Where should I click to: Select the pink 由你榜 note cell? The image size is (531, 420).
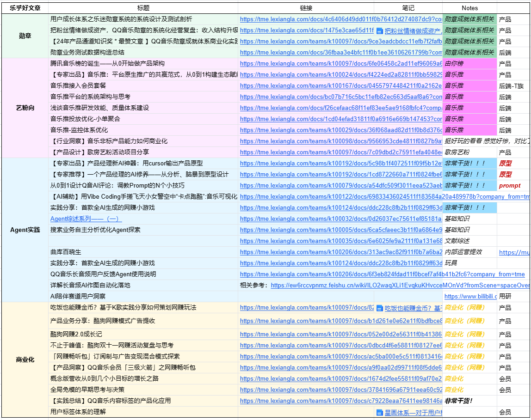[469, 64]
